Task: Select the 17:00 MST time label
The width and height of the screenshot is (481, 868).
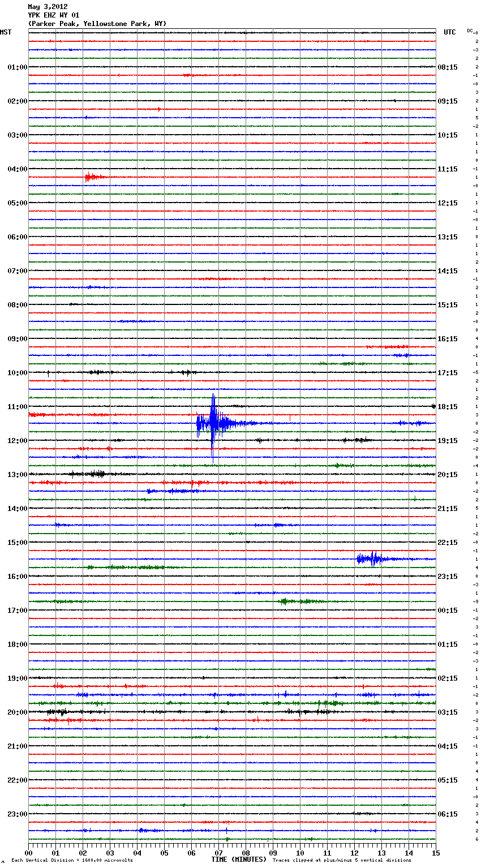Action: pyautogui.click(x=18, y=610)
